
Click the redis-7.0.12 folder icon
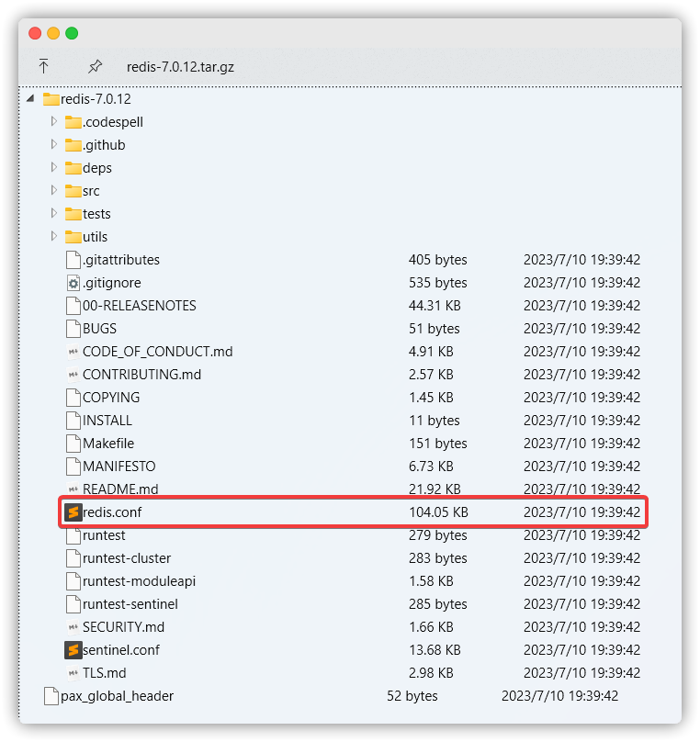(x=51, y=99)
